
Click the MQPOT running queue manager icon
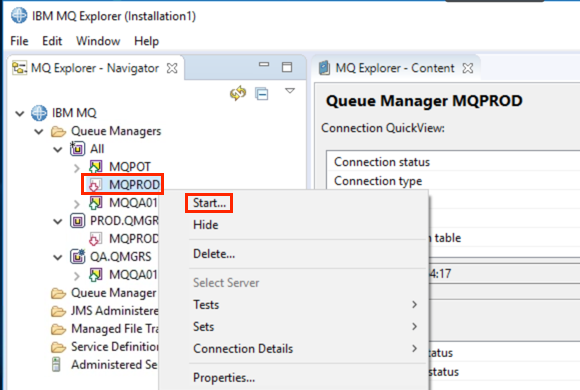tap(96, 167)
